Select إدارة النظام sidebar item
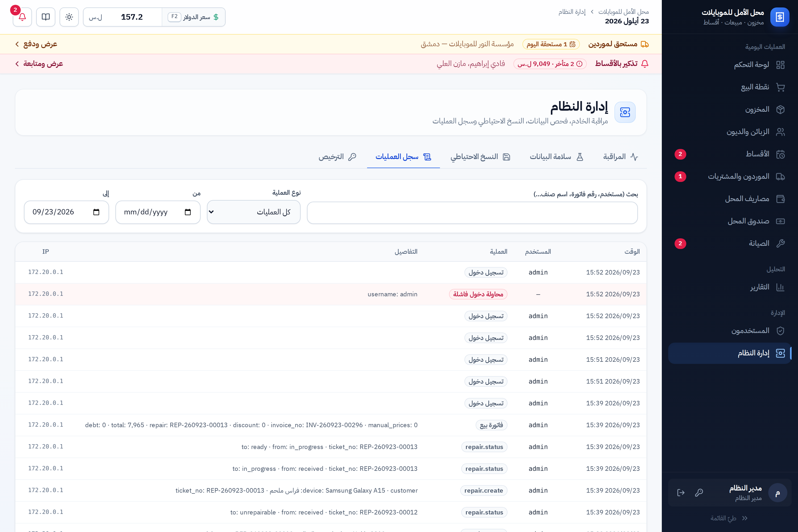This screenshot has width=798, height=532. point(729,353)
